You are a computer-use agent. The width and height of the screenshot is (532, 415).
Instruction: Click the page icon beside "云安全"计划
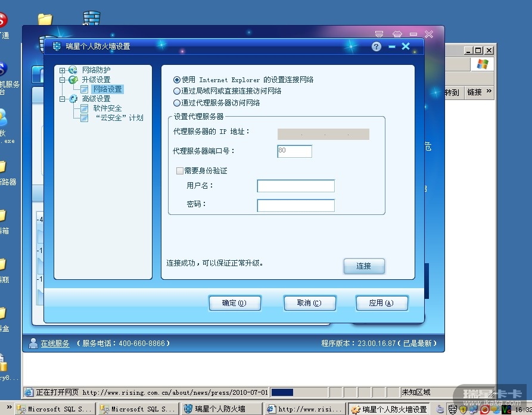pyautogui.click(x=84, y=118)
